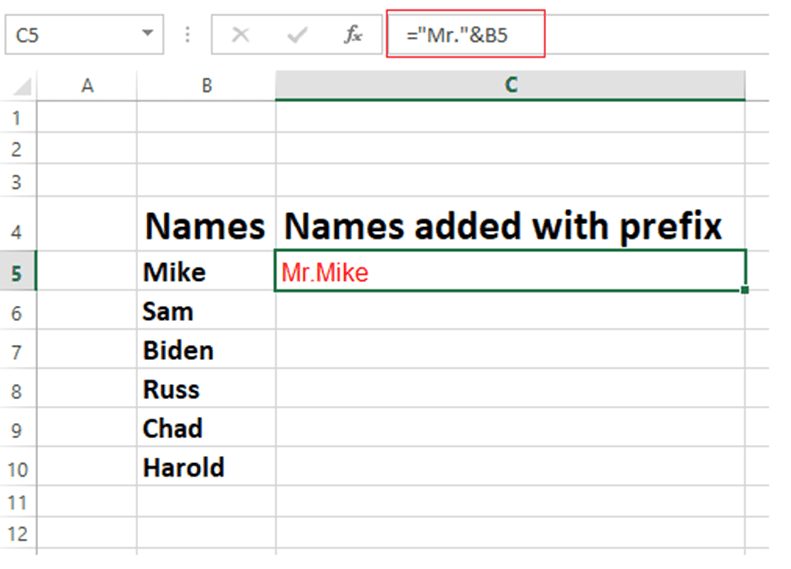Image resolution: width=791 pixels, height=569 pixels.
Task: Select the cell with name Biden
Action: click(x=206, y=350)
